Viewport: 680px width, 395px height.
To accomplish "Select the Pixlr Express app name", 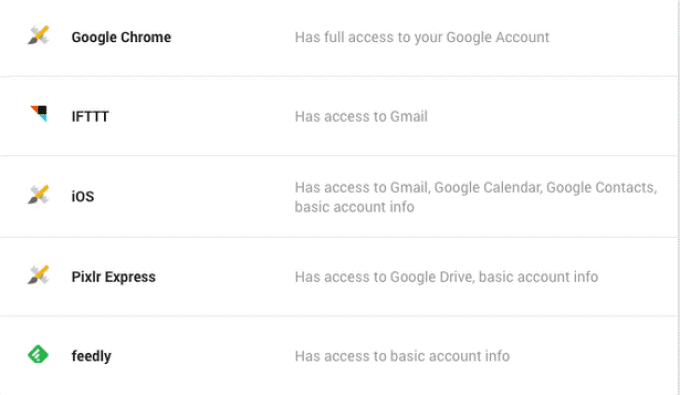I will point(114,277).
